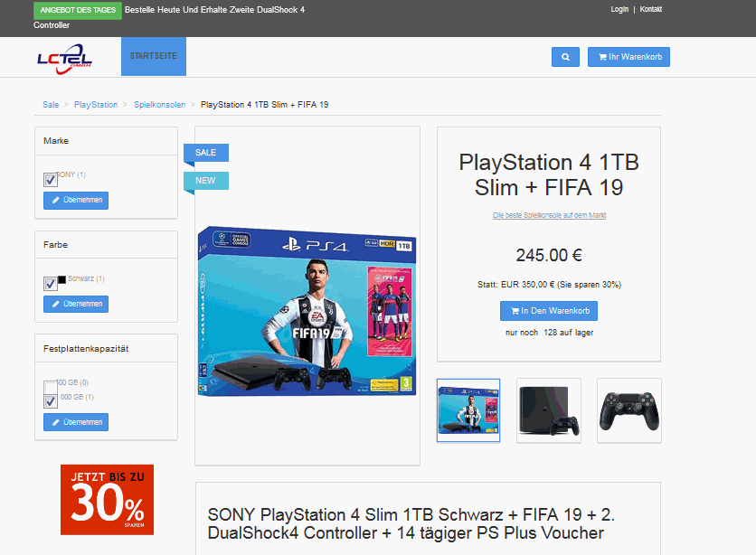The height and width of the screenshot is (555, 756).
Task: Open the Ihr Warenkorb shopping cart
Action: pyautogui.click(x=628, y=57)
